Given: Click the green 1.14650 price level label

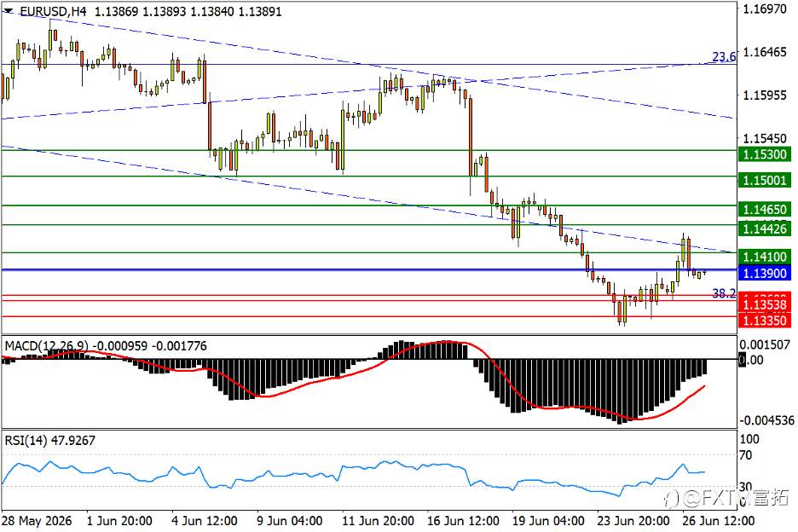Looking at the screenshot, I should pos(765,209).
